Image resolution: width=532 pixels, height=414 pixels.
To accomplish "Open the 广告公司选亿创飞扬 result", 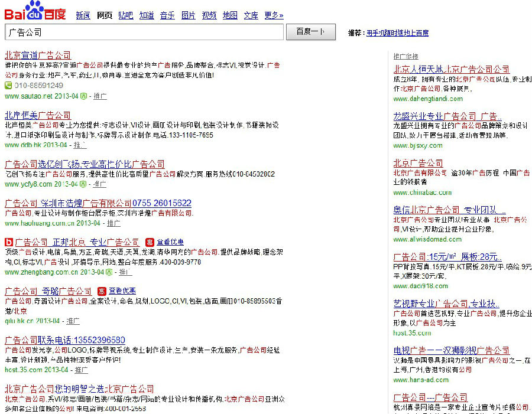I will 85,164.
